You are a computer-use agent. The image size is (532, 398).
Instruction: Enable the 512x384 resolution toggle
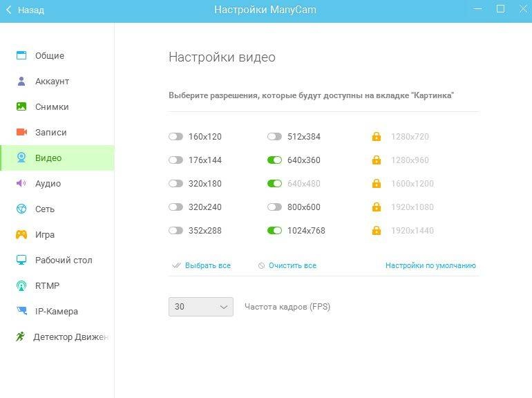274,136
